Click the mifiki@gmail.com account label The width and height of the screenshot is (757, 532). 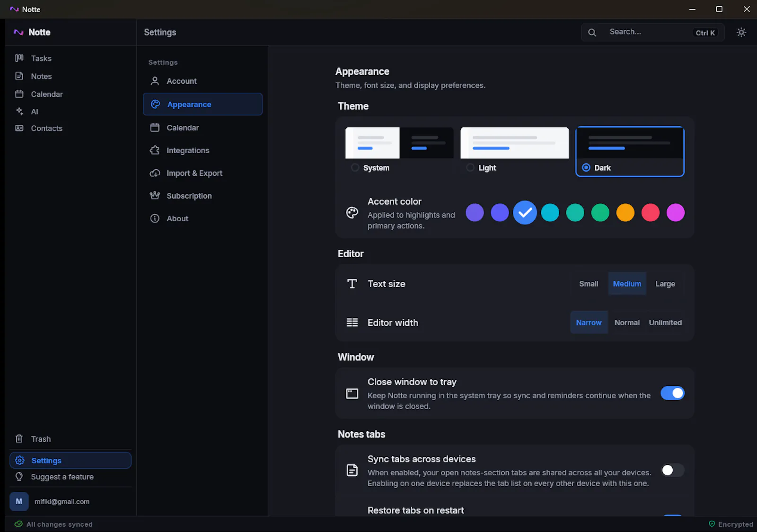pos(62,502)
